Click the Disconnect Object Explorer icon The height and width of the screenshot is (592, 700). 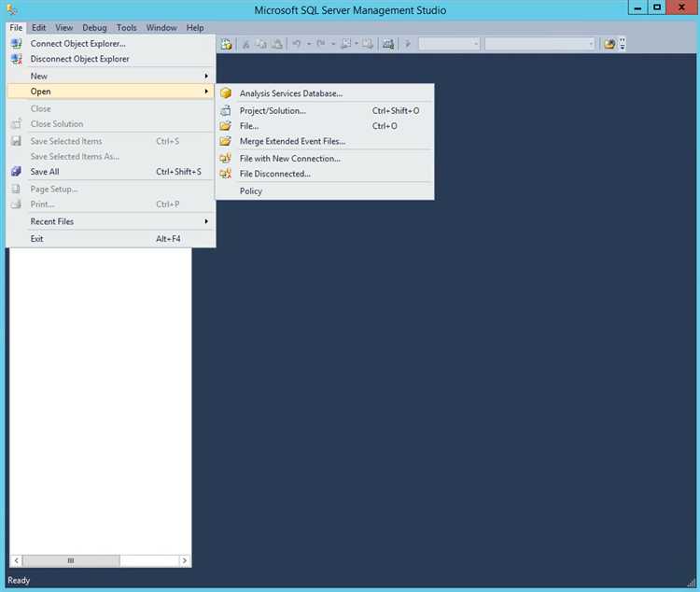pos(16,59)
